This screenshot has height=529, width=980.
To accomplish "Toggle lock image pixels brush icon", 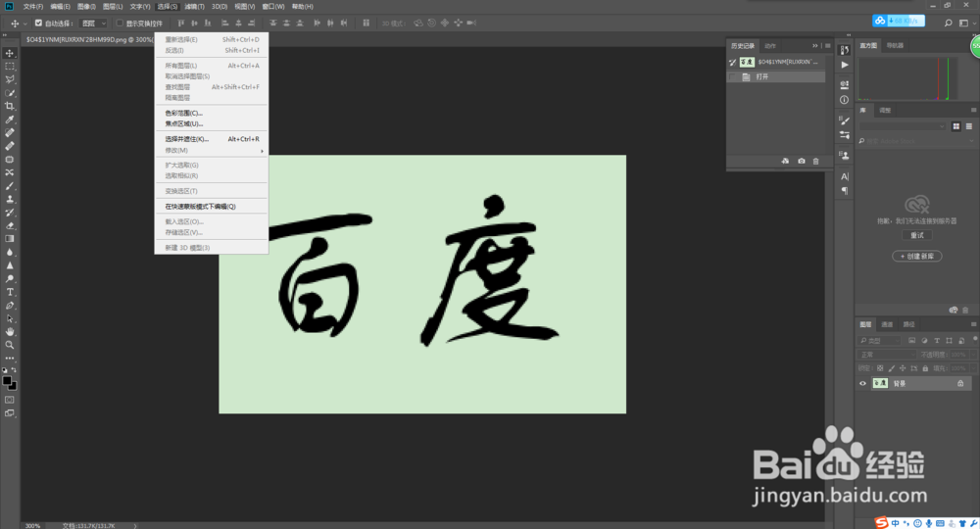I will pos(891,368).
